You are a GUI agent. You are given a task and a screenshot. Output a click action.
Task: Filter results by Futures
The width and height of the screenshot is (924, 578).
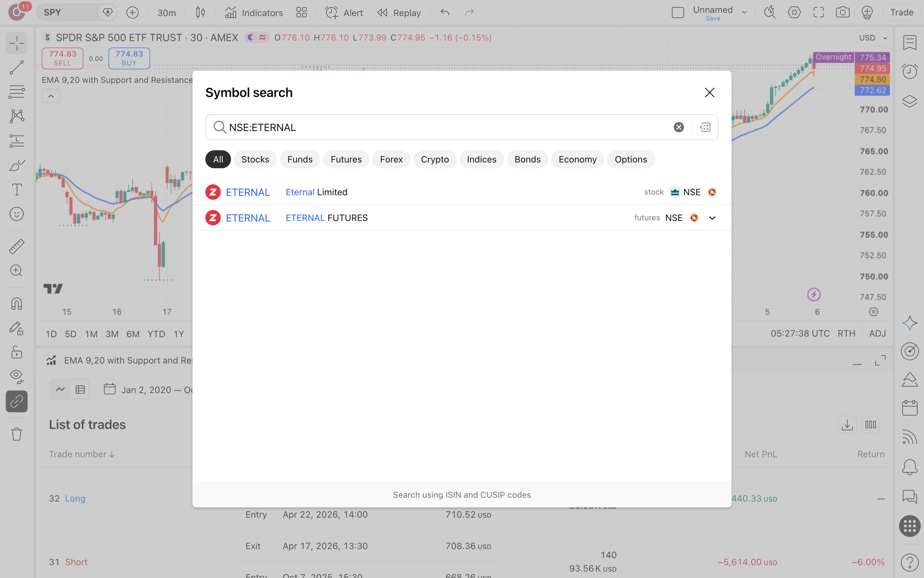click(x=346, y=159)
